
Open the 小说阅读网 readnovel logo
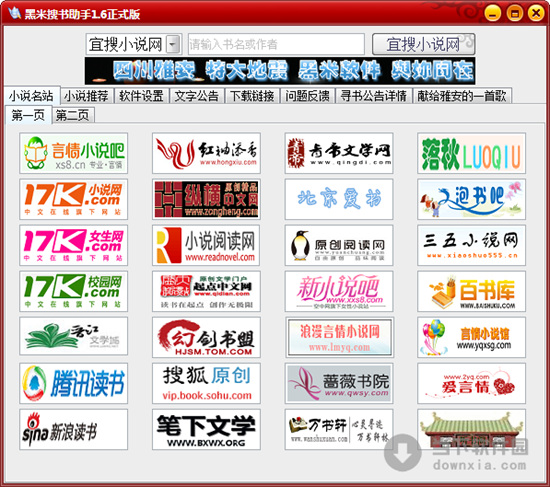tap(206, 245)
